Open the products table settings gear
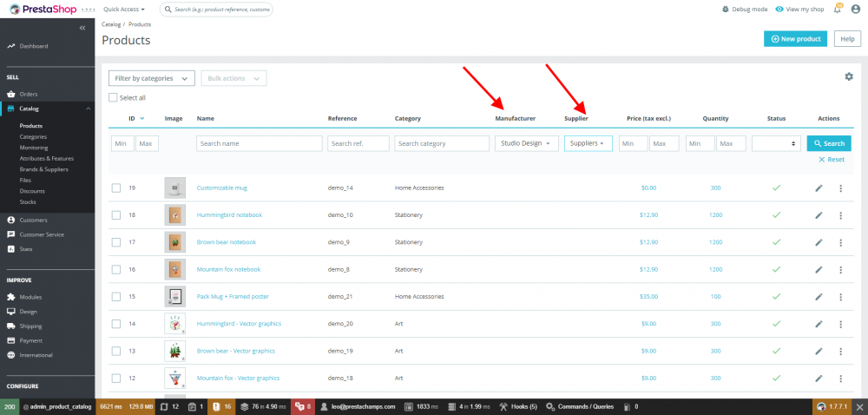868x415 pixels. click(x=849, y=77)
